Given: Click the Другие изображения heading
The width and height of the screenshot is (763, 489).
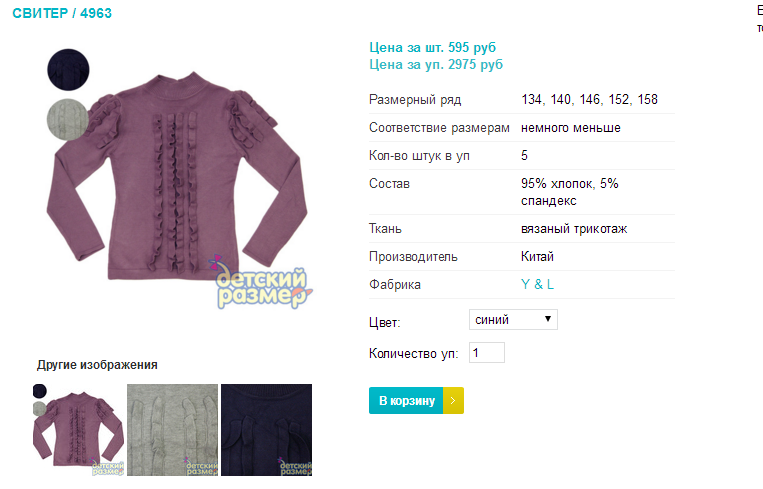Looking at the screenshot, I should pyautogui.click(x=97, y=365).
